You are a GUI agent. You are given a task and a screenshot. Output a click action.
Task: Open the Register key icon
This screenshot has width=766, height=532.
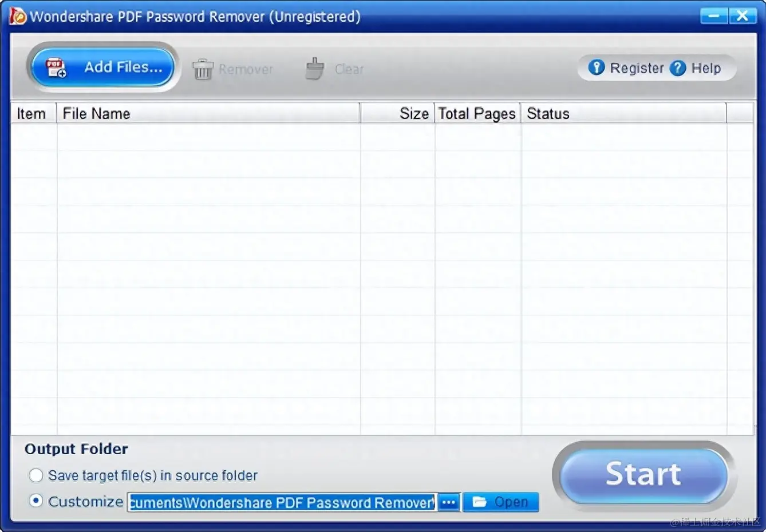pyautogui.click(x=596, y=68)
